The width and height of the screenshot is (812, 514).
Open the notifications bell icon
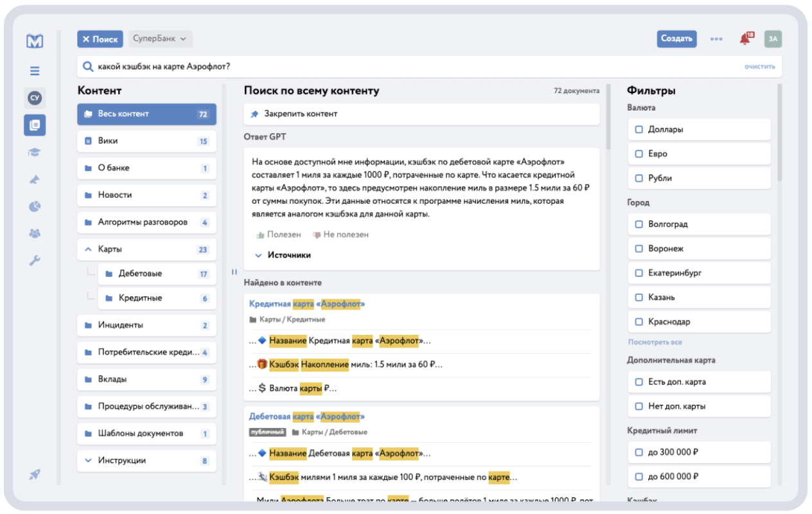(745, 39)
